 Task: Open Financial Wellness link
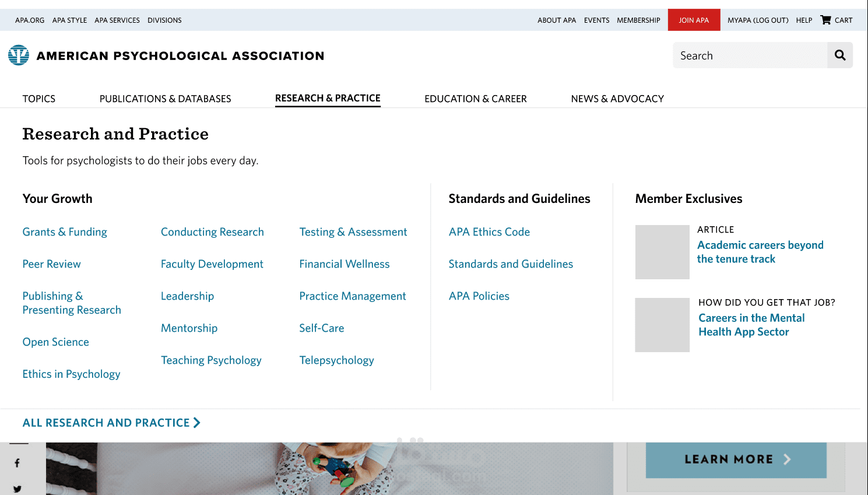(345, 264)
